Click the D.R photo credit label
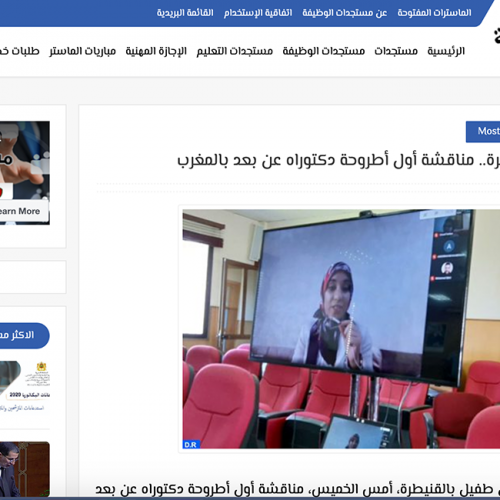 tap(191, 444)
